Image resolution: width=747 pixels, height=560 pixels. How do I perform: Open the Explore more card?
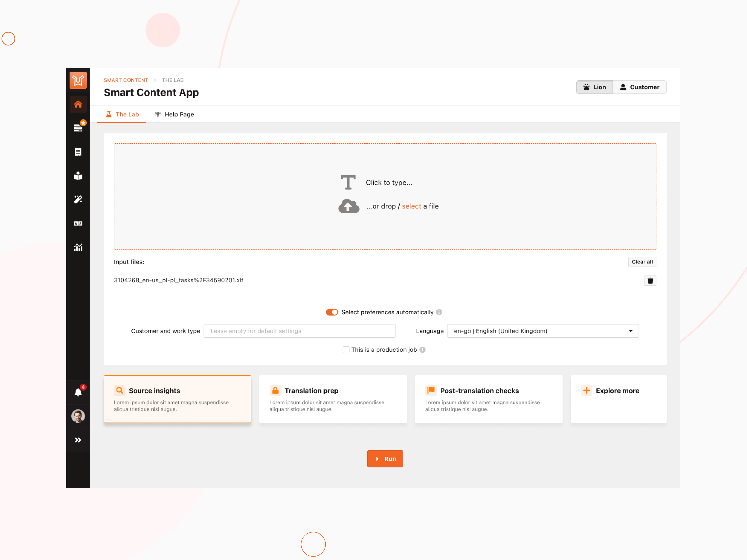click(618, 399)
